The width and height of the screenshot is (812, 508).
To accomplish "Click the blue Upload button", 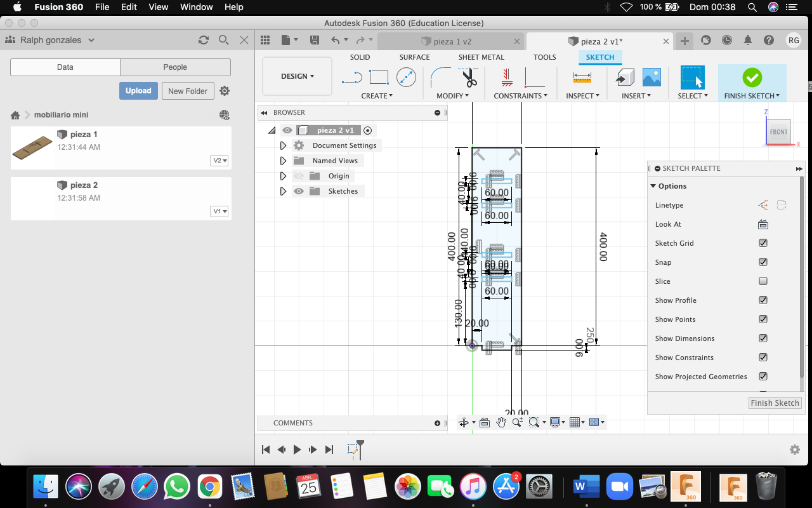I will pos(138,91).
